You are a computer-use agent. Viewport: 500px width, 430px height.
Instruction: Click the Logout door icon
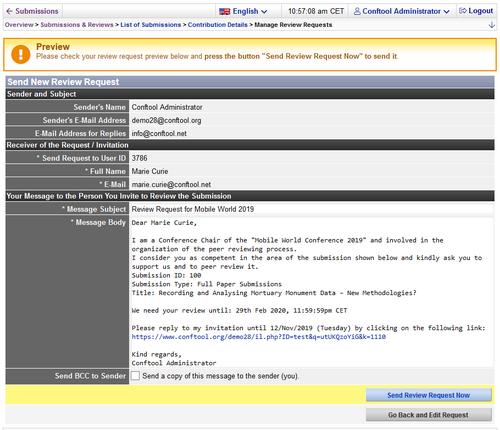[x=463, y=11]
